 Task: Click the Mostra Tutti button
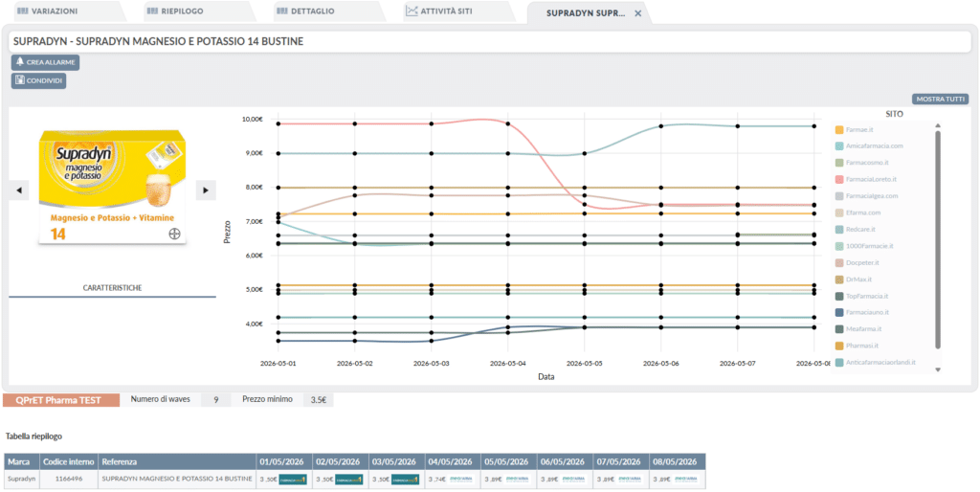coord(941,100)
